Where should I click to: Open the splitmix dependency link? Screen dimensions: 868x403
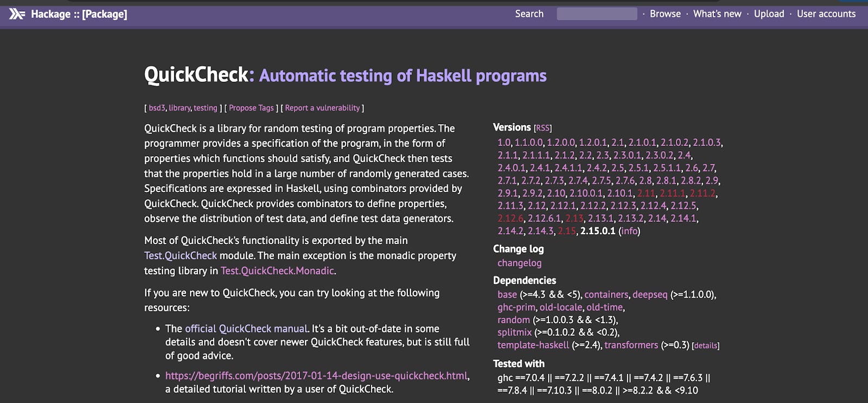(515, 332)
